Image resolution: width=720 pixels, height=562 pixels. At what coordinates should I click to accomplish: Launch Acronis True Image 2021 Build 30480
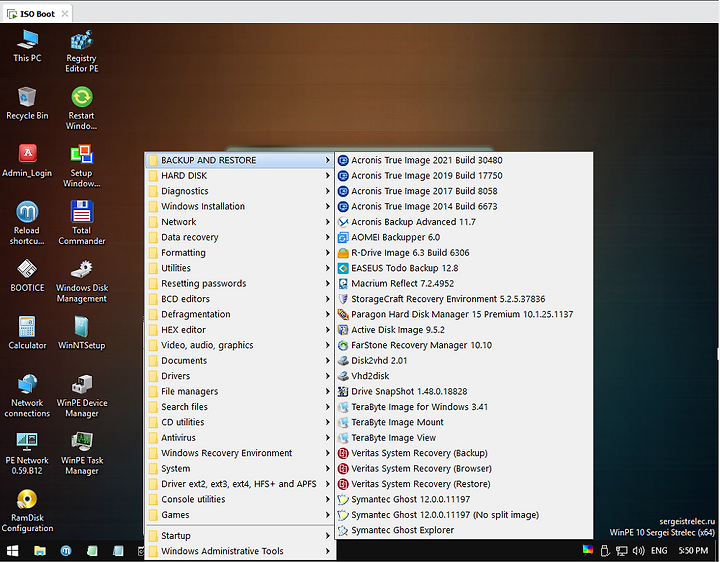464,160
